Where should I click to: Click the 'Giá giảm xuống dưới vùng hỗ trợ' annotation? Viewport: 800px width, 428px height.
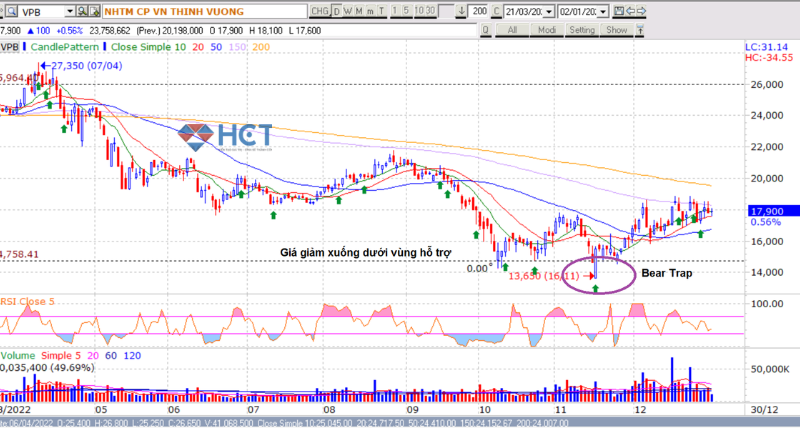[x=366, y=252]
